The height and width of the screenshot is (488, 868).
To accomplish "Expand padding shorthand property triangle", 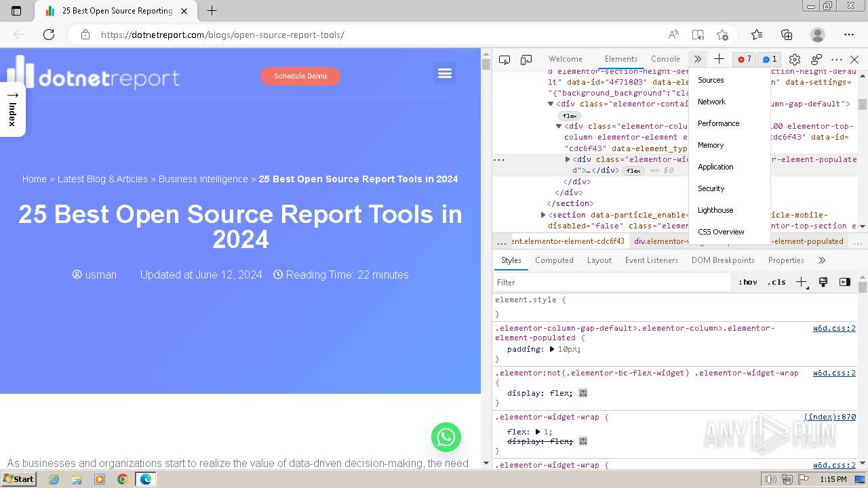I will (x=552, y=349).
